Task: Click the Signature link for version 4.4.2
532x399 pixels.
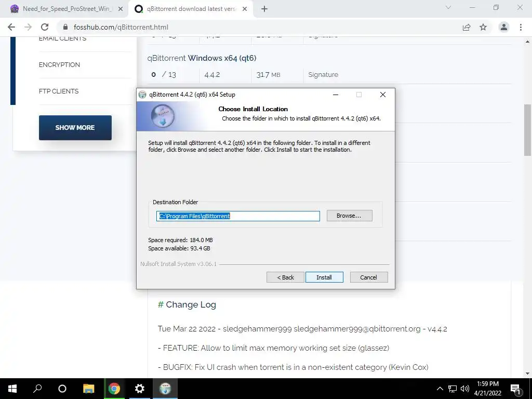Action: tap(323, 75)
